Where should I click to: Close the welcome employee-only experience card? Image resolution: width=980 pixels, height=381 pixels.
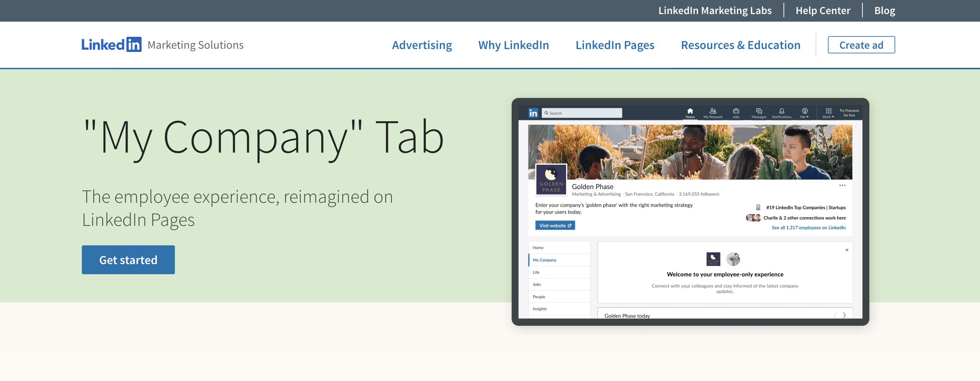click(x=847, y=250)
